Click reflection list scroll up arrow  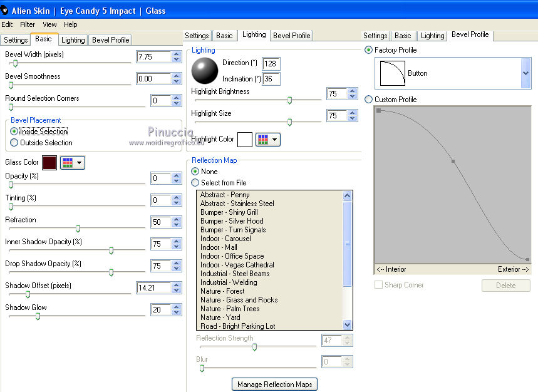pos(347,196)
